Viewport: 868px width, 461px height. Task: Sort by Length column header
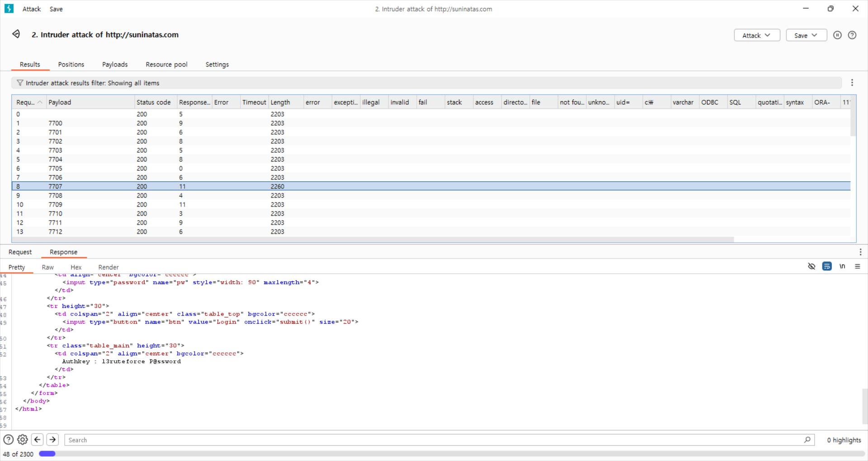coord(286,102)
